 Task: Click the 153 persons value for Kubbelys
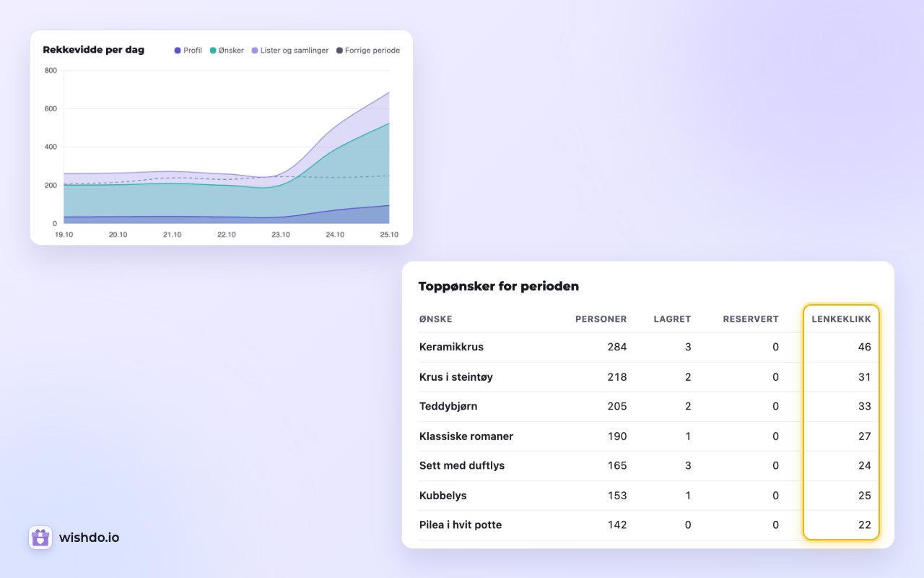(617, 496)
